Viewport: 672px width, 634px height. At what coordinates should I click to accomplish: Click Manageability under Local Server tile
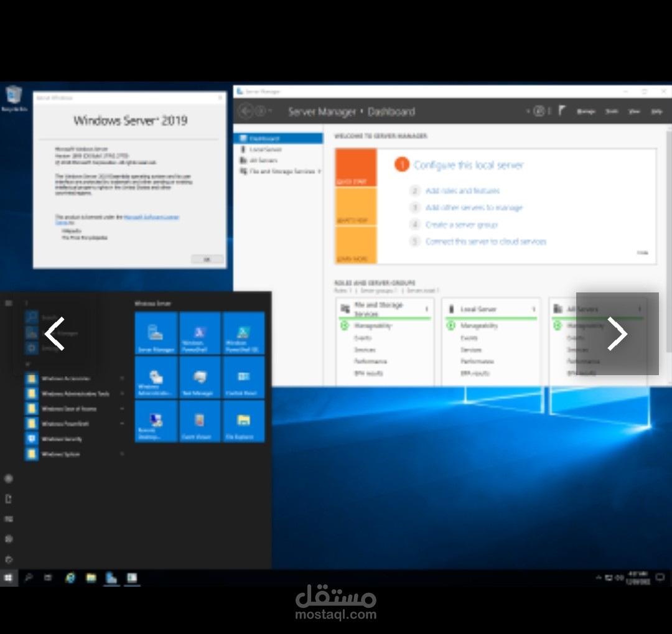coord(478,326)
